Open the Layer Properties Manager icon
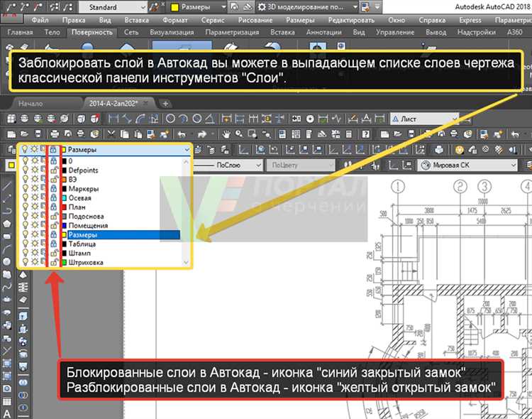The height and width of the screenshot is (419, 532). click(11, 150)
